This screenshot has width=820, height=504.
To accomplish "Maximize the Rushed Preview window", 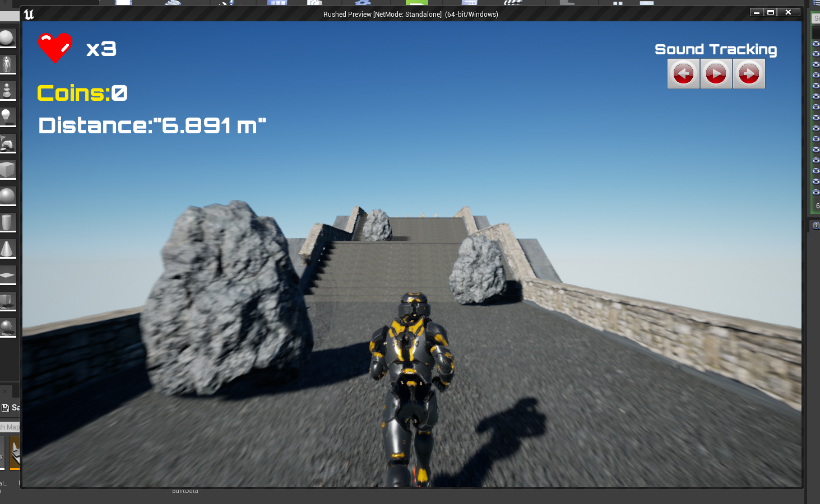I will [771, 12].
